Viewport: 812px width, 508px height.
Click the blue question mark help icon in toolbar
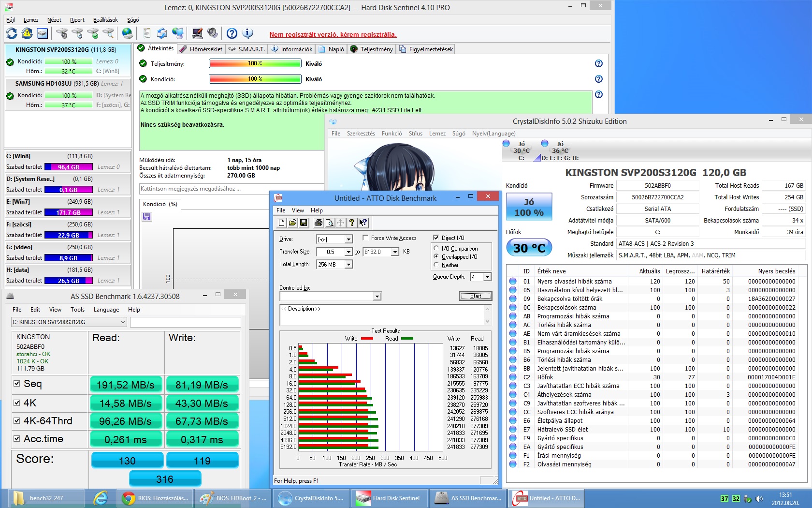click(232, 33)
